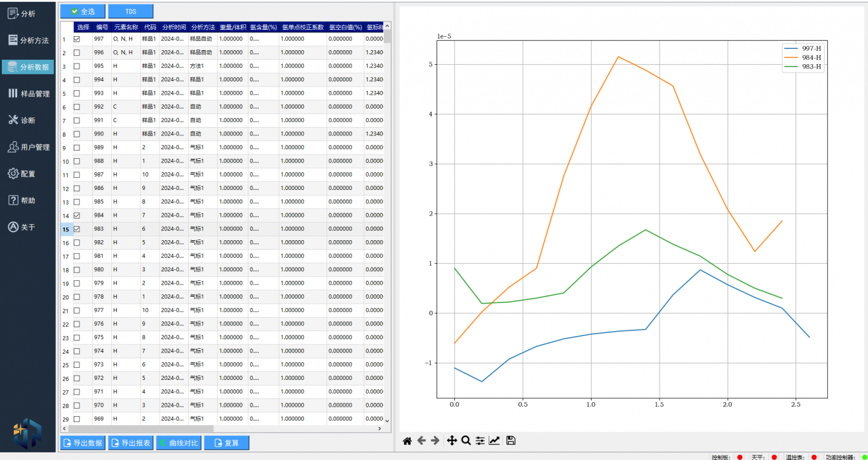Click the 编号 column header
This screenshot has height=460, width=868.
(102, 27)
